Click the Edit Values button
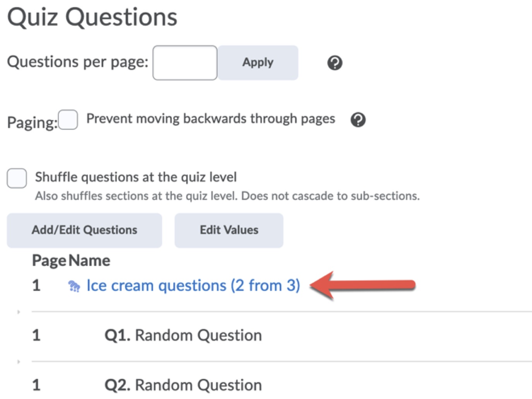 pyautogui.click(x=229, y=230)
